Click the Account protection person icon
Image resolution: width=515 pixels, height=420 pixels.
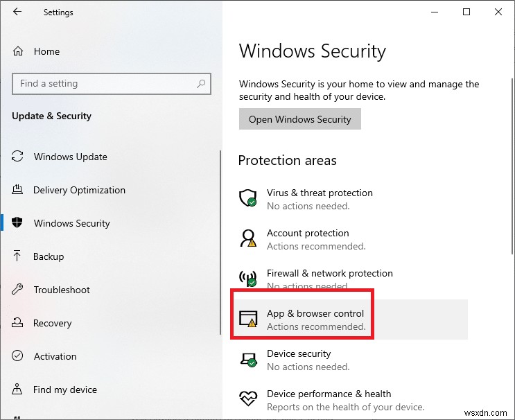click(247, 239)
